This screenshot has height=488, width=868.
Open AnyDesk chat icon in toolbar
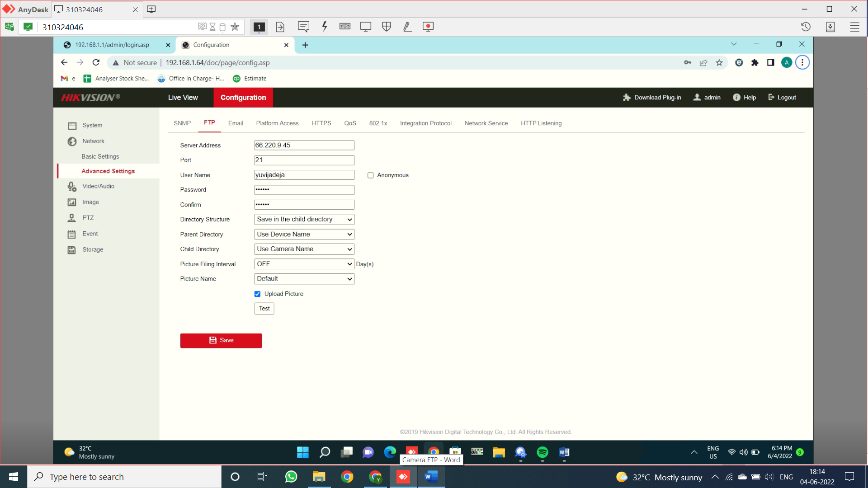coord(303,27)
